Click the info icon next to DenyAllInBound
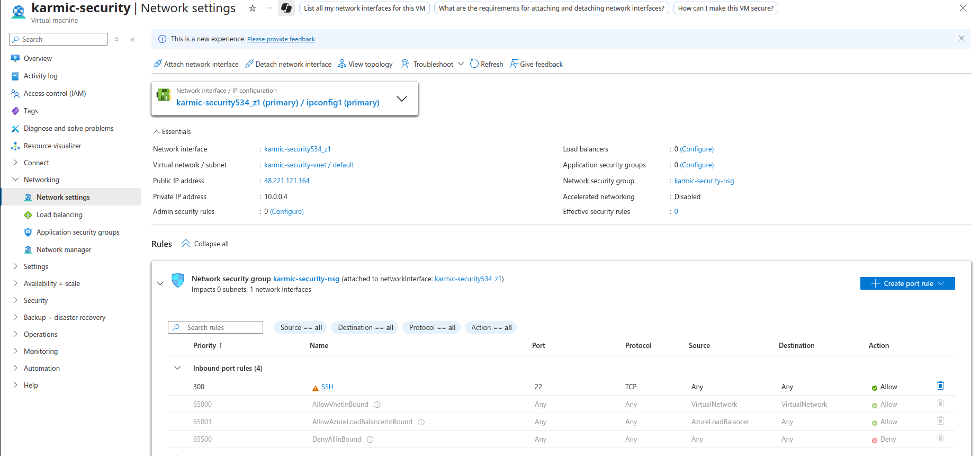 370,440
